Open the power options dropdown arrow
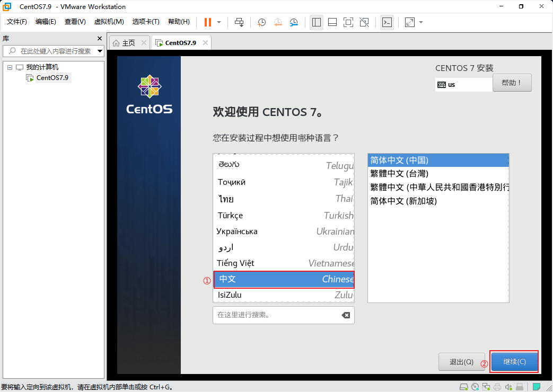 click(219, 22)
